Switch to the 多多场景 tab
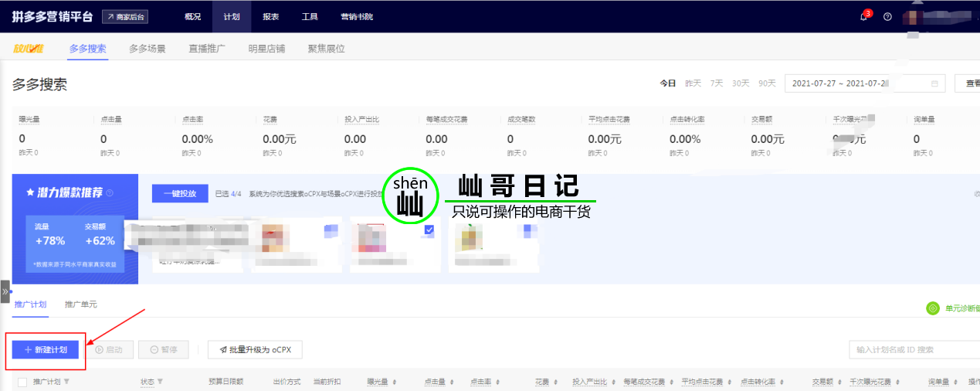 click(x=147, y=48)
